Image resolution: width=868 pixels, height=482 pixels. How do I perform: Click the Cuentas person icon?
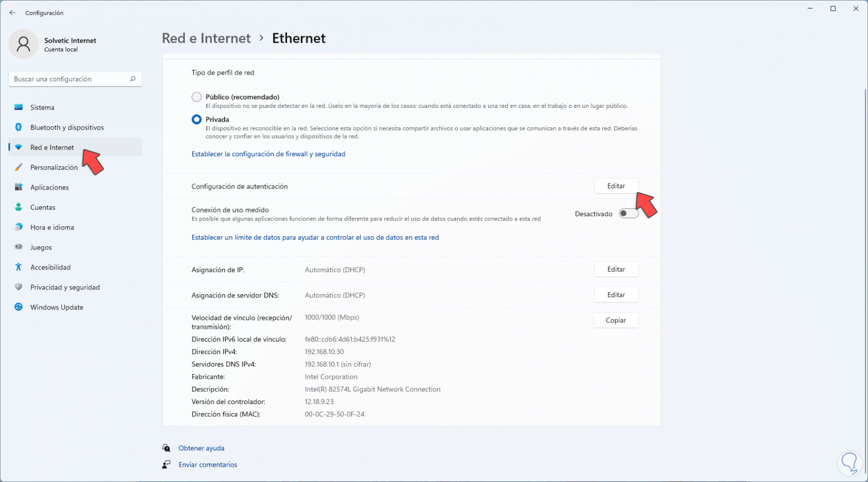19,207
